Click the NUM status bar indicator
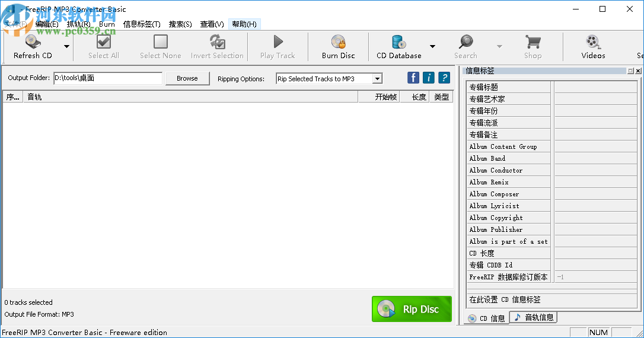644x338 pixels. [598, 332]
